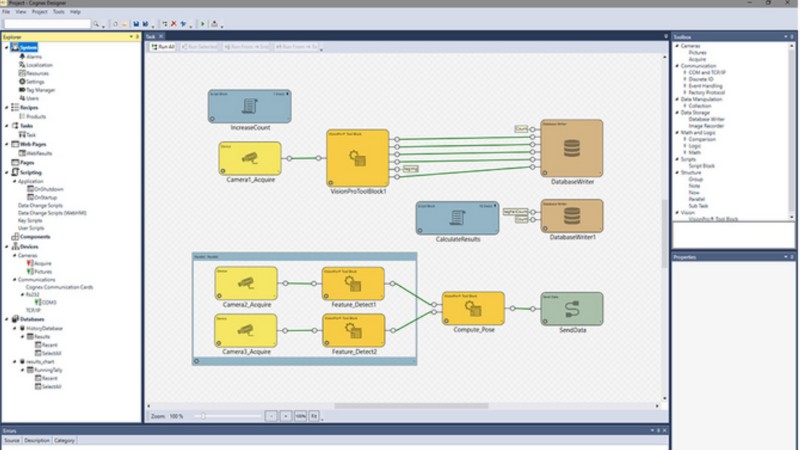Viewport: 800px width, 450px height.
Task: Click the Tag Manager icon in Explorer
Action: (22, 90)
